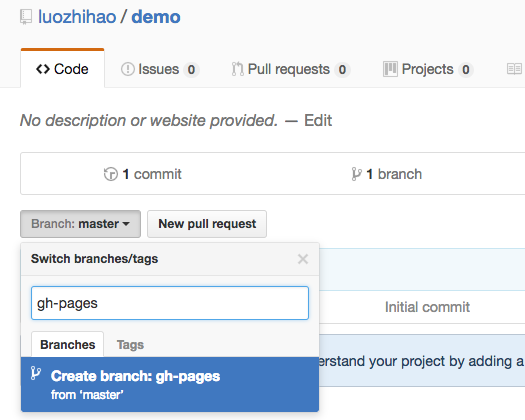The height and width of the screenshot is (420, 525).
Task: Click the commit history clock icon
Action: [111, 174]
